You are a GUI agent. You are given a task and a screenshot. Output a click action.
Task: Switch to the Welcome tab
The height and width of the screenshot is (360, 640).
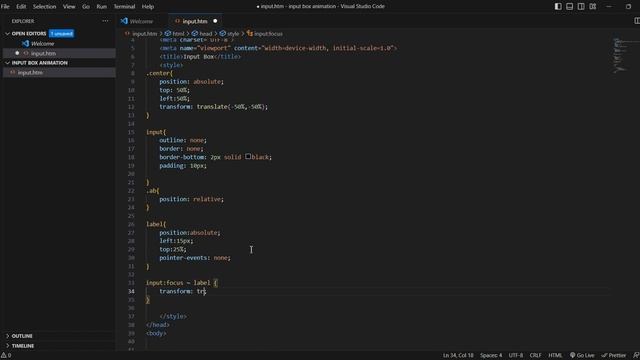tap(142, 21)
